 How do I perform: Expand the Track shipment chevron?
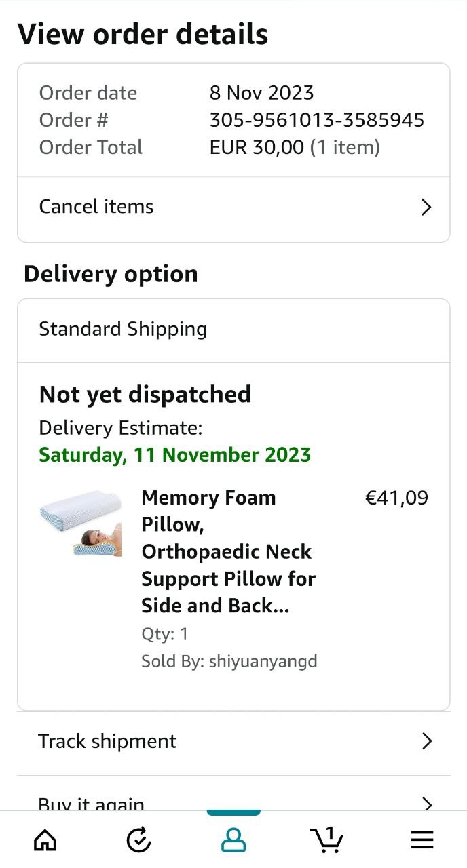click(427, 741)
